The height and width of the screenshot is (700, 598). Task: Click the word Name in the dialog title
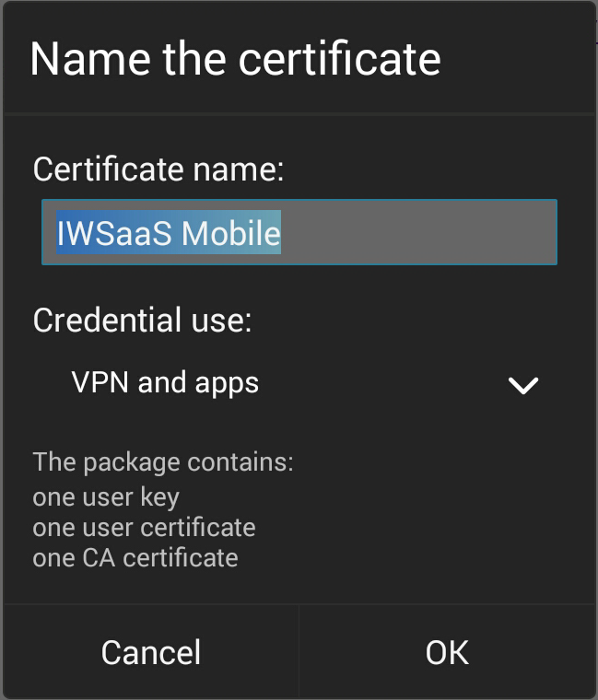(76, 59)
